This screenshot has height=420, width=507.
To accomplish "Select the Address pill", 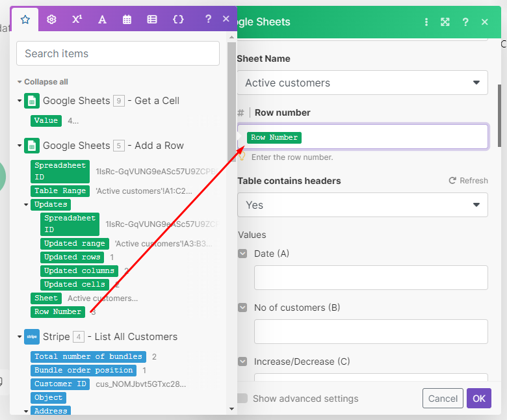I will (51, 411).
